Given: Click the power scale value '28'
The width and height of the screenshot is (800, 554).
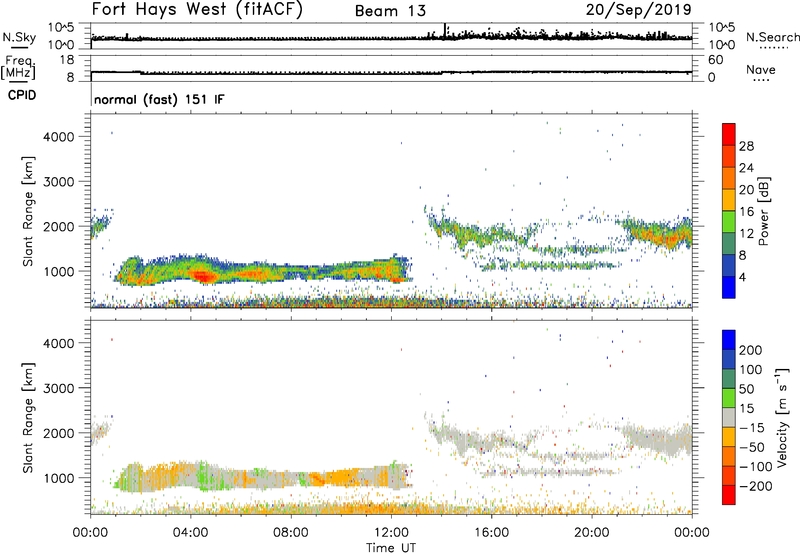Looking at the screenshot, I should click(x=746, y=146).
